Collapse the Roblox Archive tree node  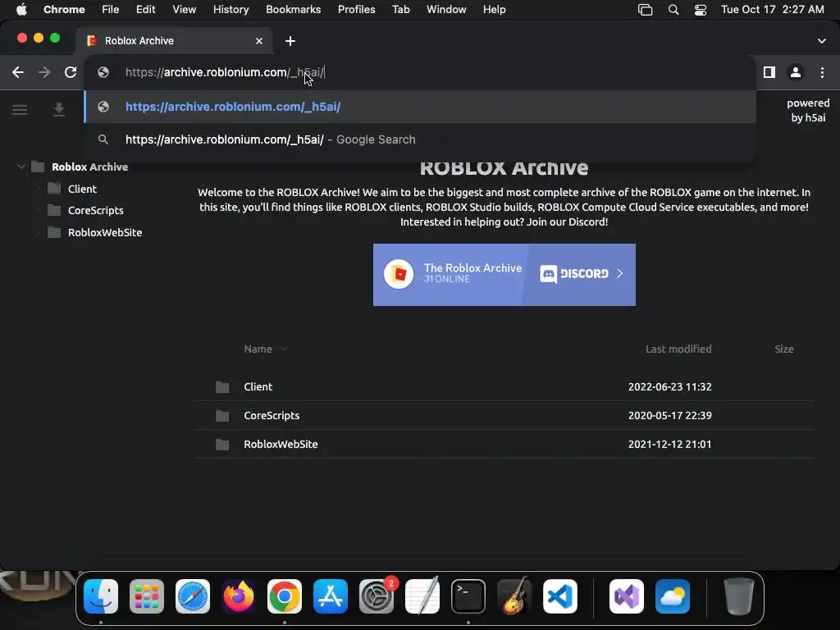point(21,167)
